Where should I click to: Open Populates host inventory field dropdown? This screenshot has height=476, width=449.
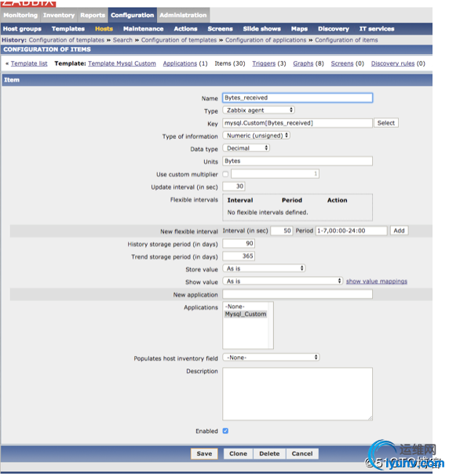tap(271, 358)
